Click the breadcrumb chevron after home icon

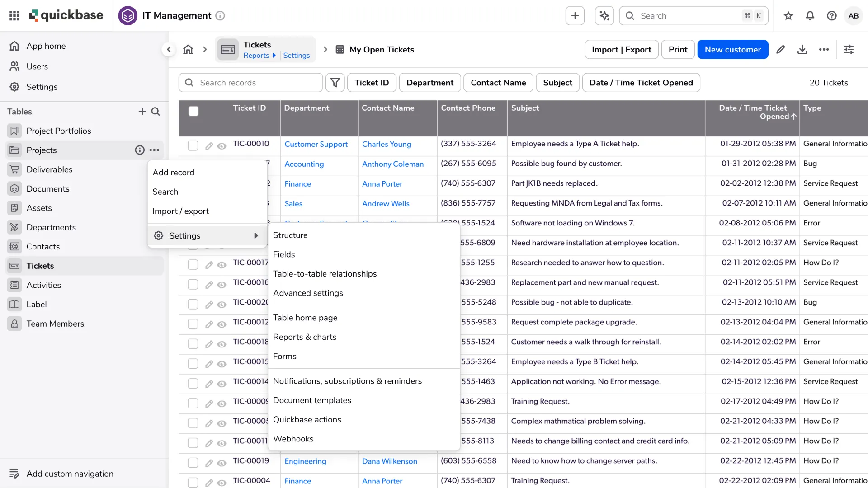205,50
